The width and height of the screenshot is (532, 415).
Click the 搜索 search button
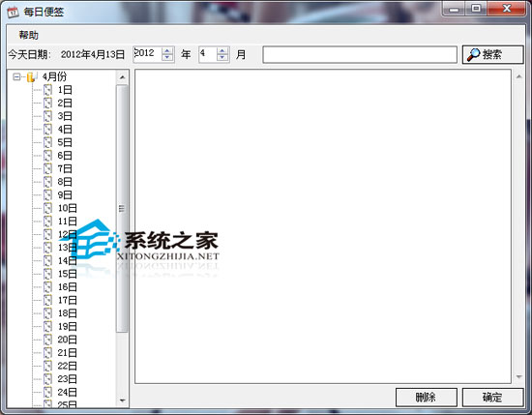tap(492, 54)
